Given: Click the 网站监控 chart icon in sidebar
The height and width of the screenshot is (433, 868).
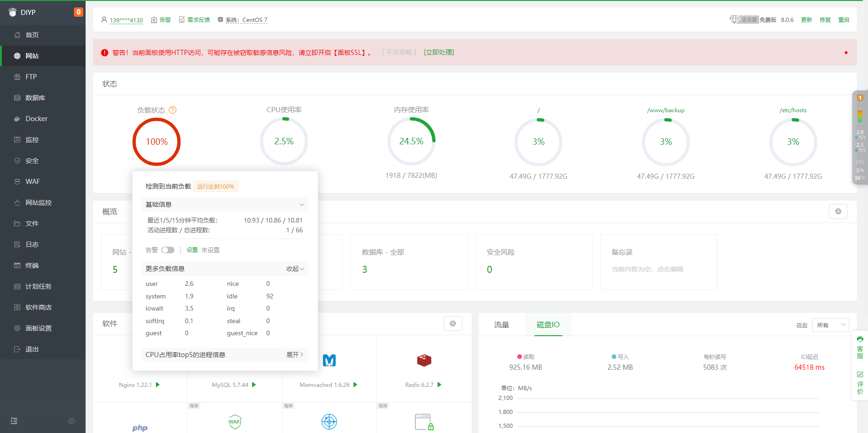Looking at the screenshot, I should (17, 203).
